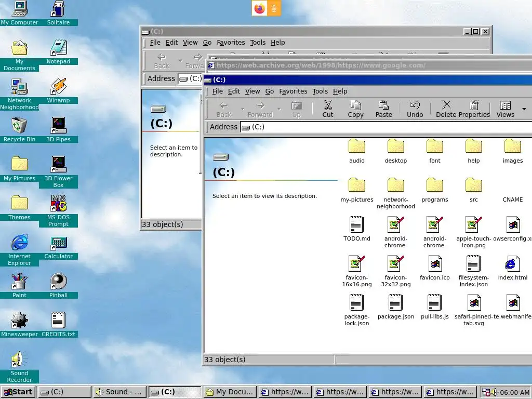Click the Firefox icon at top
Viewport: 532px width, 399px height.
pos(260,8)
